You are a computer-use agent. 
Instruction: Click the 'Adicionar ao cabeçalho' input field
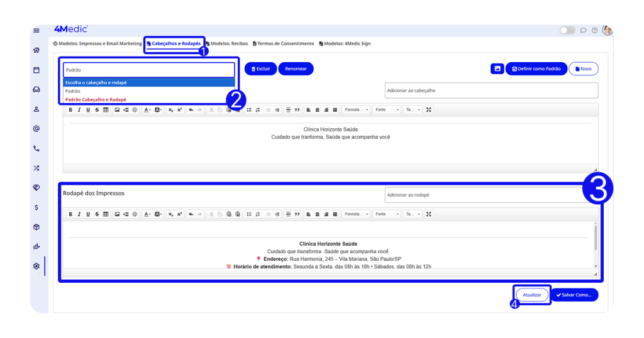[491, 90]
